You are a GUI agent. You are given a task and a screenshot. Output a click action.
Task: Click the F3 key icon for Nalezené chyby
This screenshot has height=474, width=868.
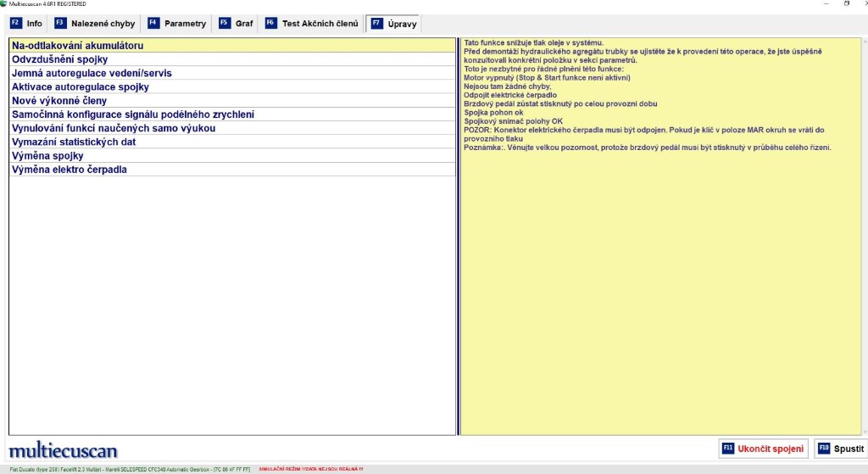tap(60, 24)
